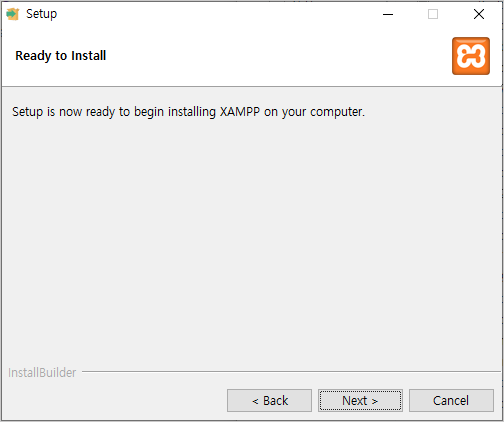The width and height of the screenshot is (504, 422).
Task: Click the '>' arrow on Next button
Action: (375, 401)
